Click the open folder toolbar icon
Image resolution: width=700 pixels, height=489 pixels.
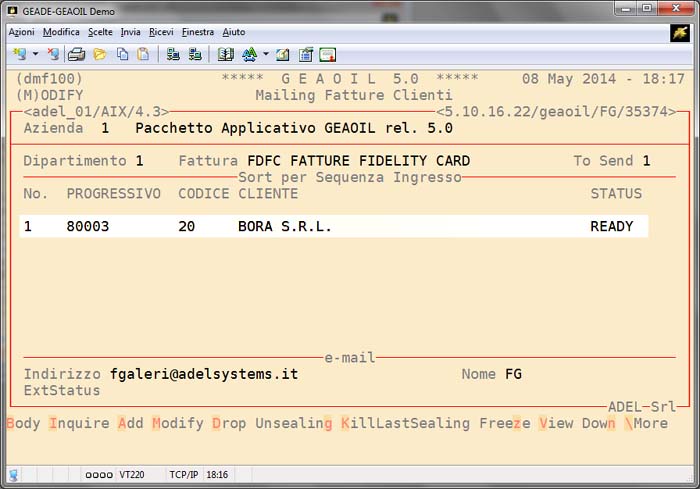coord(99,54)
